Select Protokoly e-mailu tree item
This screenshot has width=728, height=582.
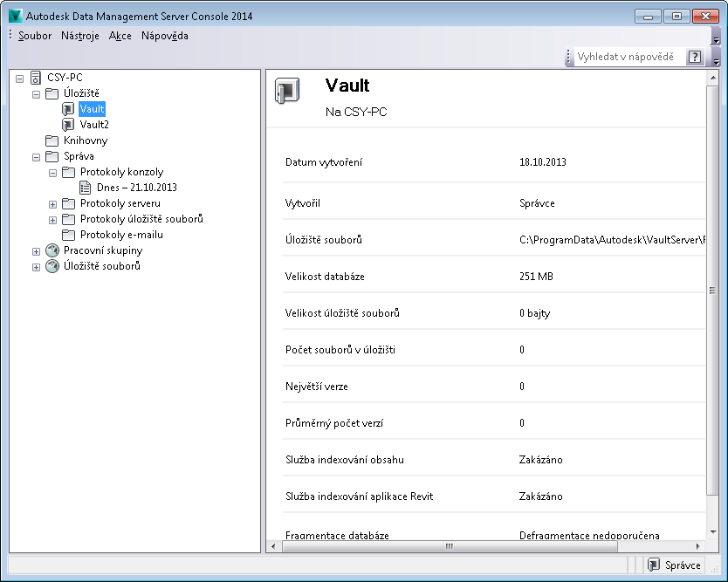coord(121,235)
